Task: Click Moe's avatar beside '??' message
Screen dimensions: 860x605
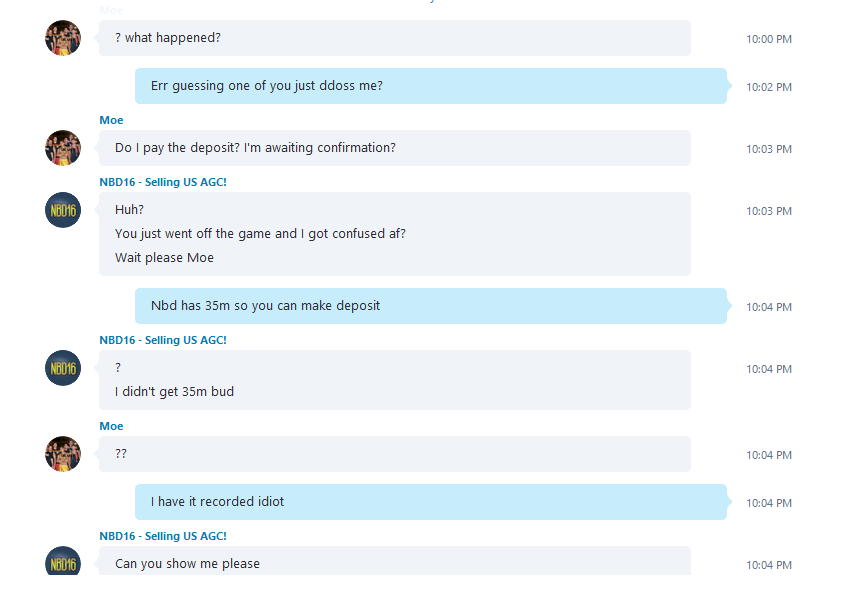Action: (x=63, y=454)
